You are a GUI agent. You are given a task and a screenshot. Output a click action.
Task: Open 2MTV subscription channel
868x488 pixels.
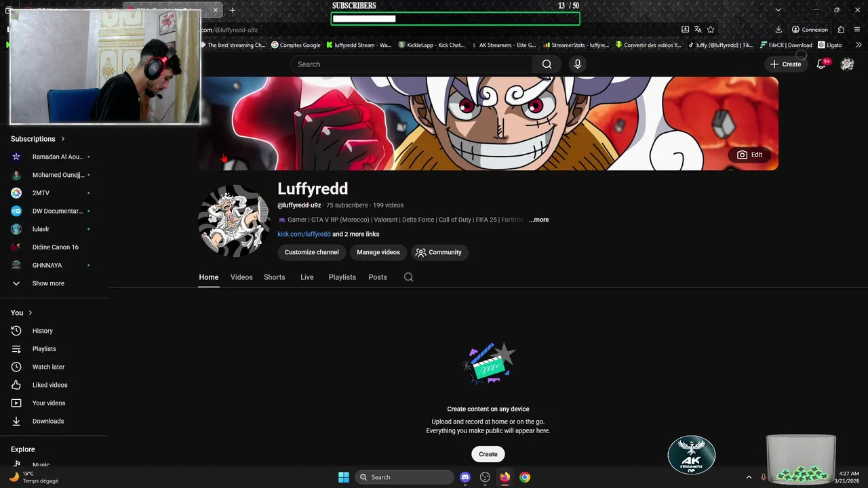coord(54,193)
